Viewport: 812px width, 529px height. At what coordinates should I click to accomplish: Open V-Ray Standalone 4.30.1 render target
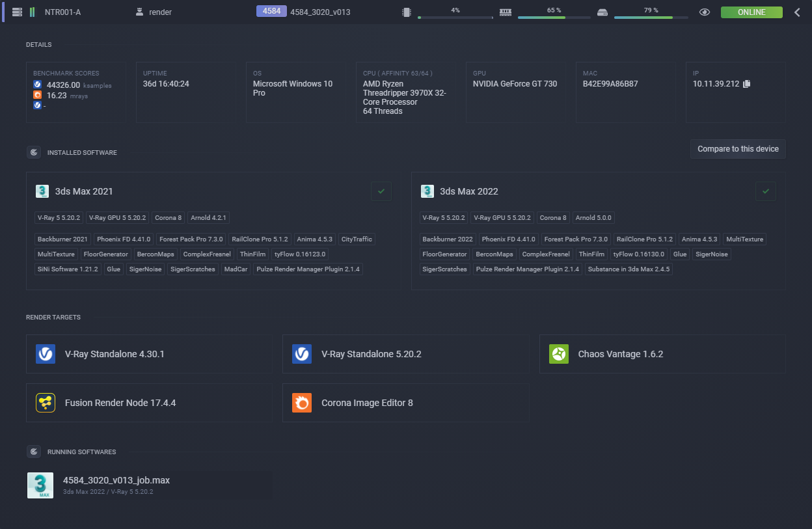pyautogui.click(x=149, y=354)
